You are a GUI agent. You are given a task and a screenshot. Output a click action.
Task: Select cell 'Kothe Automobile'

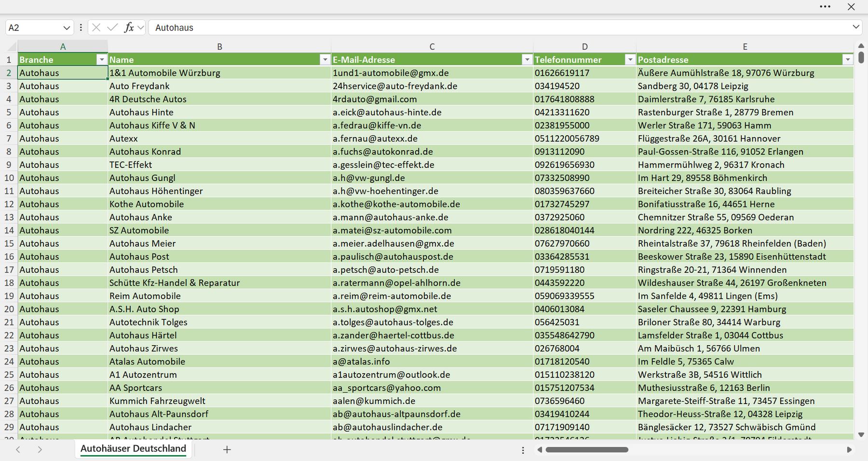pyautogui.click(x=219, y=204)
